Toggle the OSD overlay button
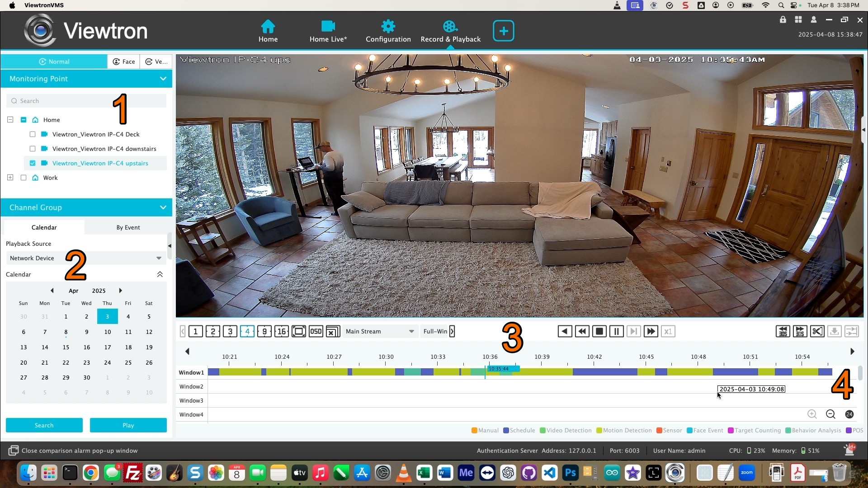Screen dimensions: 868x488 pos(316,331)
